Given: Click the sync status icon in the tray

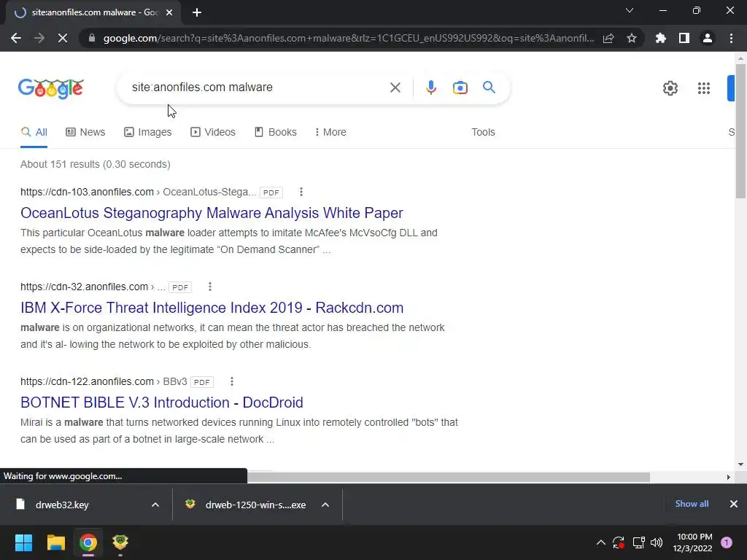Looking at the screenshot, I should [619, 542].
